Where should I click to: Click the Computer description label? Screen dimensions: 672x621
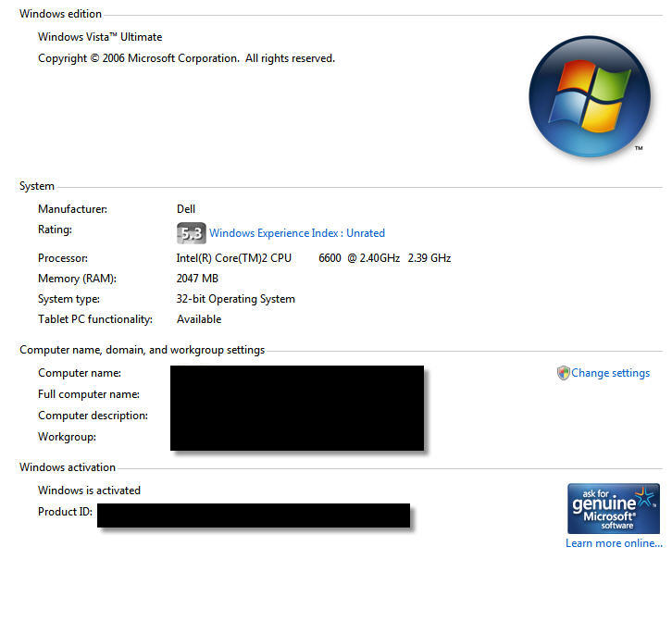point(93,416)
